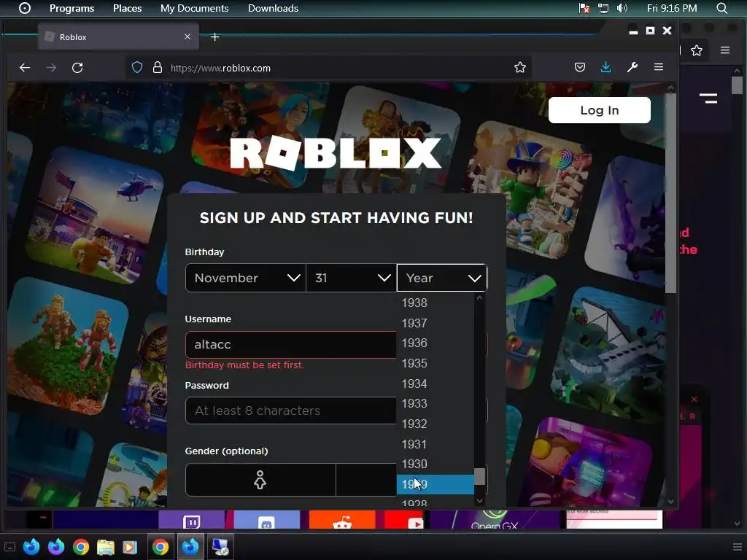Image resolution: width=747 pixels, height=560 pixels.
Task: Click the taskbar menu lines icon
Action: click(737, 547)
